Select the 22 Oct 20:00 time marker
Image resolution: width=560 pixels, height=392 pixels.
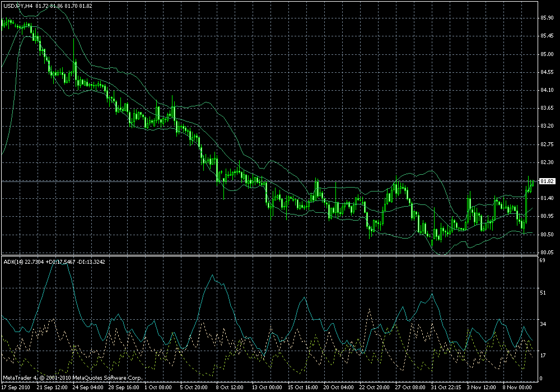tap(374, 388)
